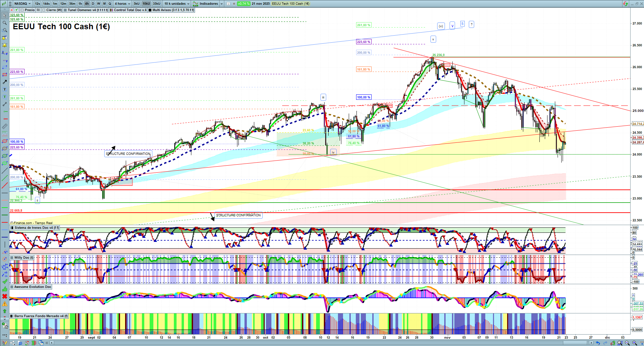Select the green check mark tool
The width and height of the screenshot is (644, 346).
5,282
